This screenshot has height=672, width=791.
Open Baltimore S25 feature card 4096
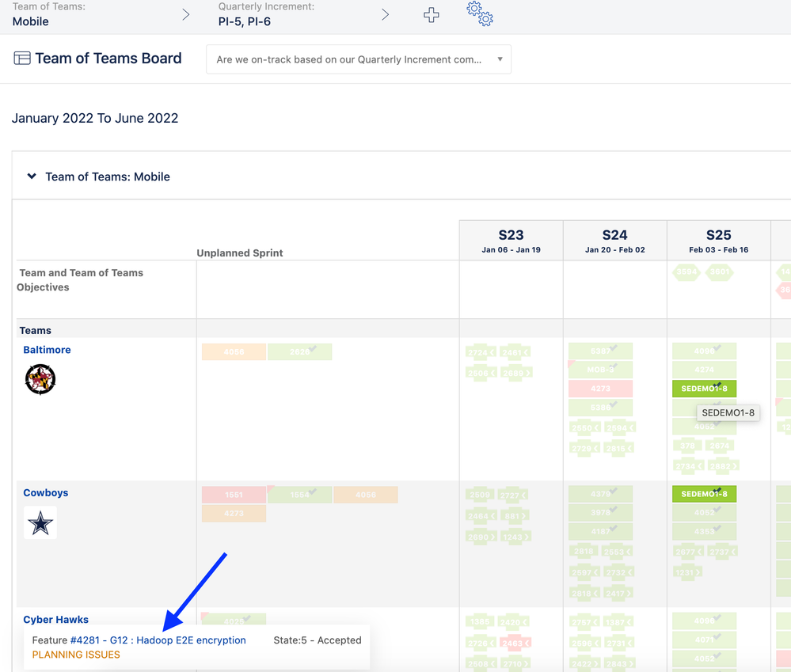click(x=704, y=351)
